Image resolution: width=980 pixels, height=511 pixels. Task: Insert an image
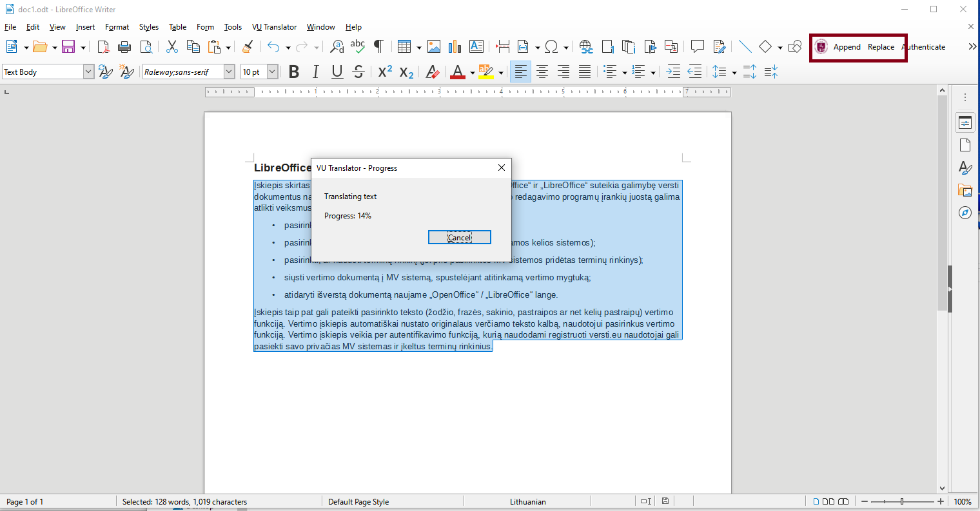click(x=434, y=47)
